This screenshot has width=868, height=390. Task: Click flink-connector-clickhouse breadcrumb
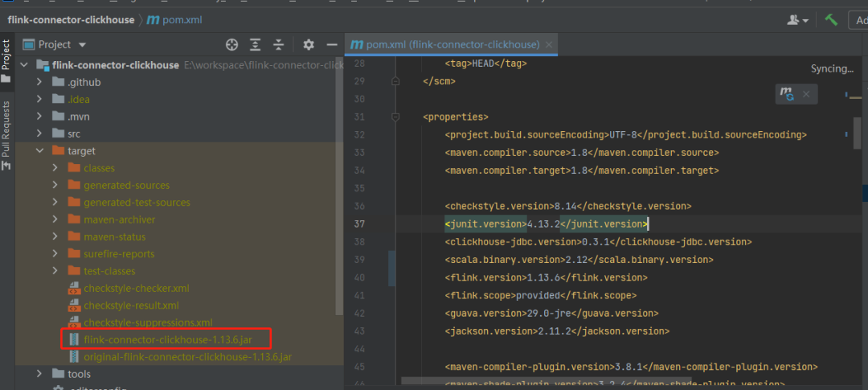71,20
